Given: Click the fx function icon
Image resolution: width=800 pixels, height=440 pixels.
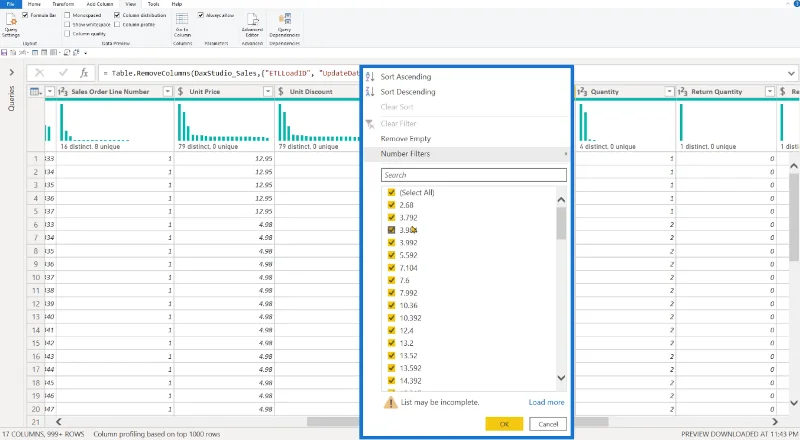Looking at the screenshot, I should click(84, 73).
